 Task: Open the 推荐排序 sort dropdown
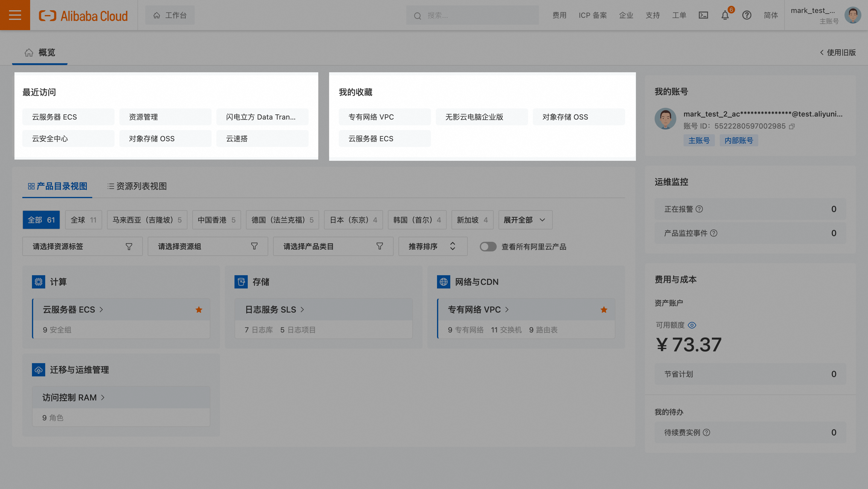pyautogui.click(x=433, y=246)
